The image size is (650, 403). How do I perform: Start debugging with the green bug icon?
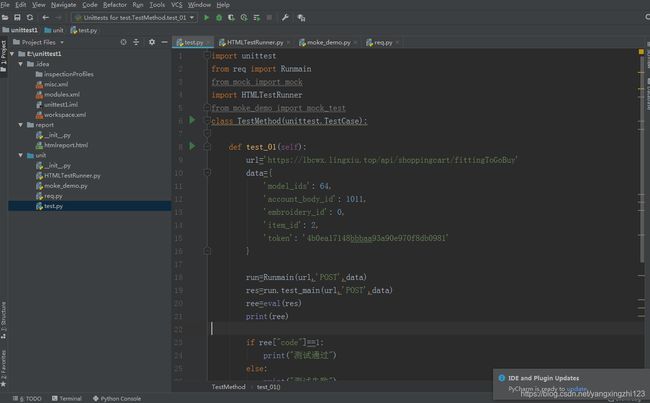coord(219,17)
